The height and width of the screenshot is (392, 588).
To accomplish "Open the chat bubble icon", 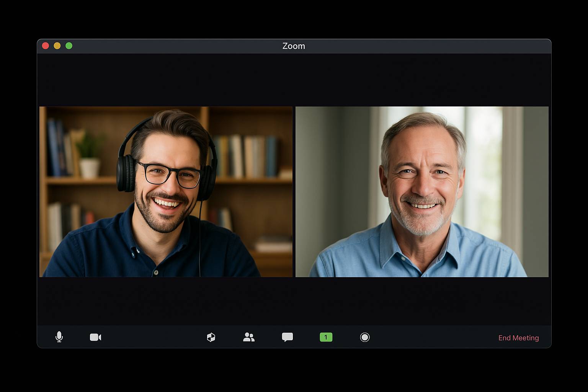I will [x=287, y=337].
